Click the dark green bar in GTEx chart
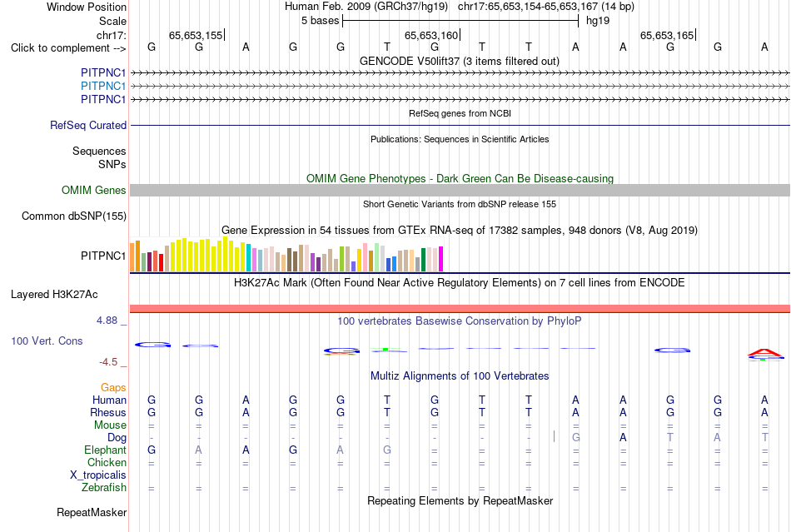 tap(423, 261)
